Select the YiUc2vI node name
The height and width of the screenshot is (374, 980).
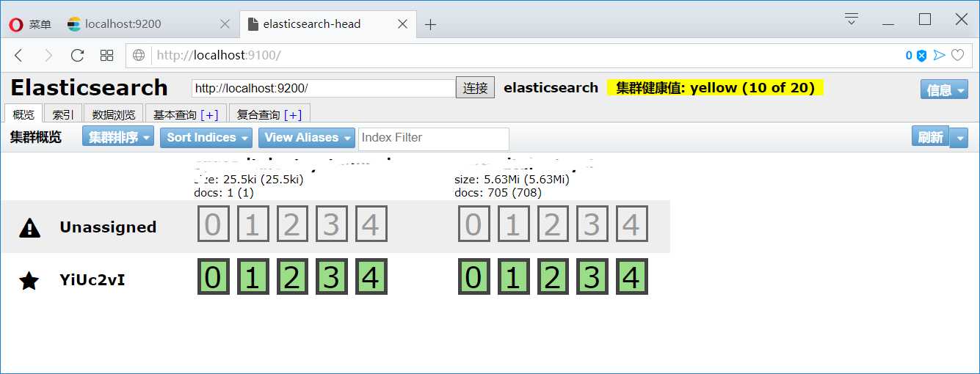(x=92, y=279)
